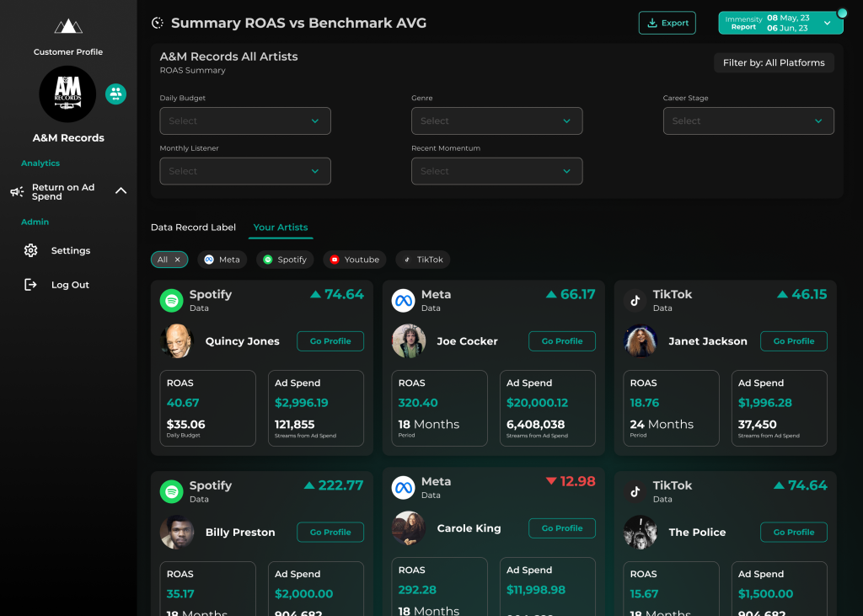
Task: Click the Analytics section label
Action: (x=40, y=163)
